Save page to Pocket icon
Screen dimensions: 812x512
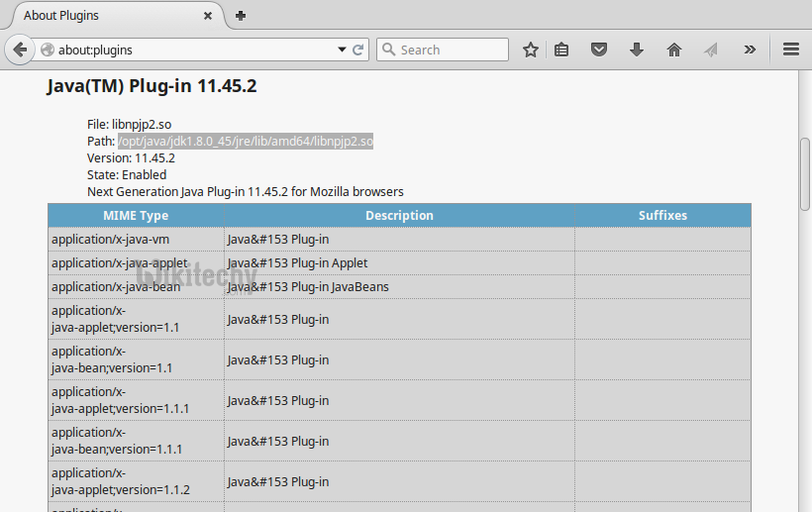[x=599, y=50]
